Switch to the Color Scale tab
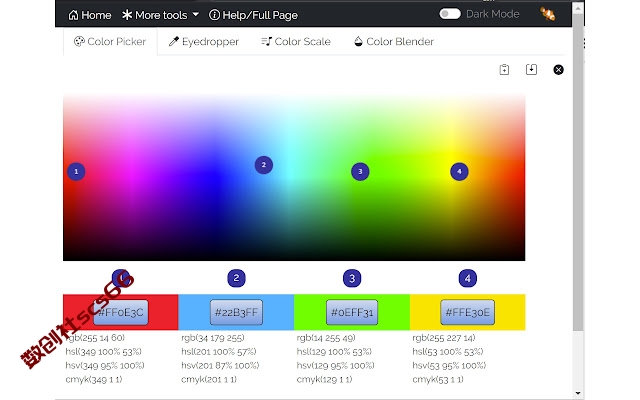This screenshot has height=400, width=640. [296, 41]
